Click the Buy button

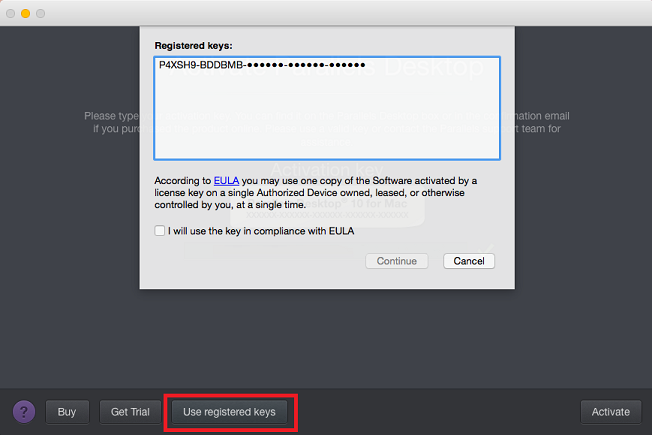pos(67,412)
